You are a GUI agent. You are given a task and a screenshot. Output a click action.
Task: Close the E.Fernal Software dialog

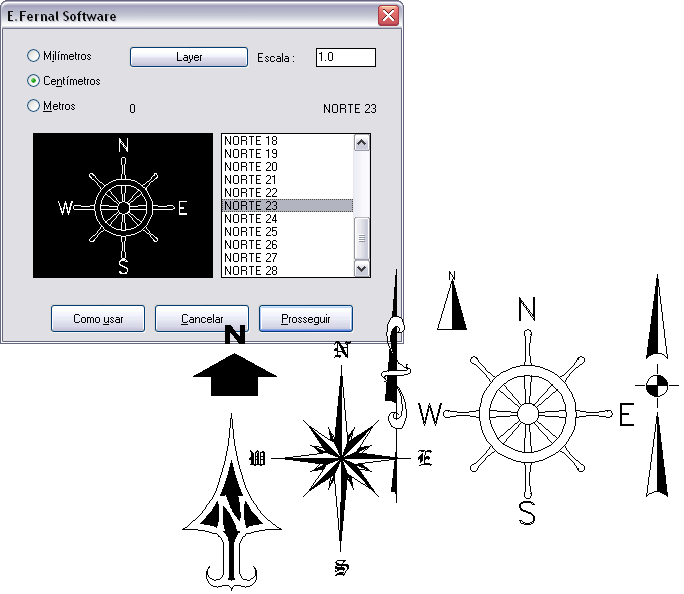pos(387,16)
